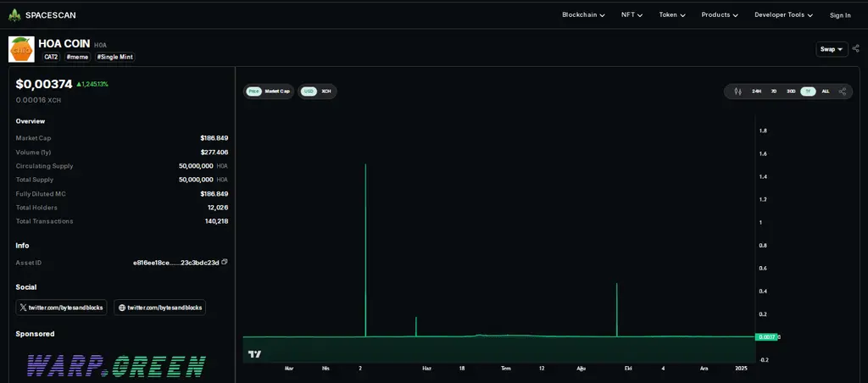Screen dimensions: 868x383
Task: Expand the Products menu
Action: click(x=720, y=15)
